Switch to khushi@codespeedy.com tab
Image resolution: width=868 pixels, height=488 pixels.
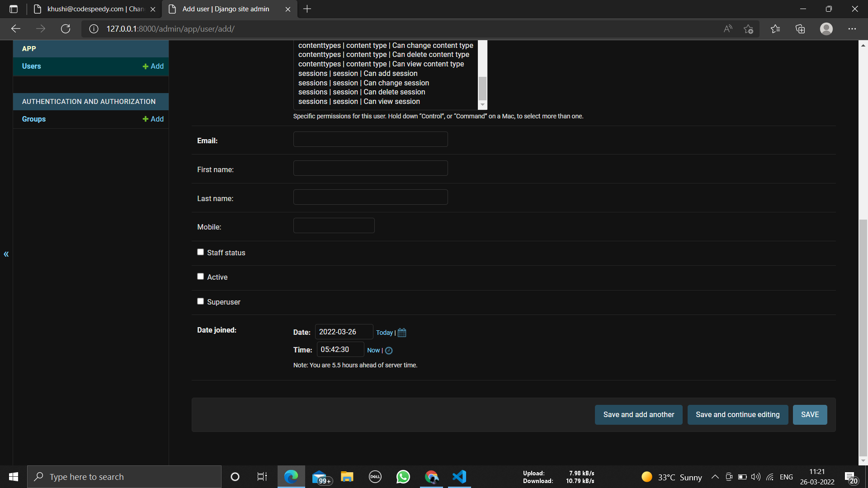point(95,9)
